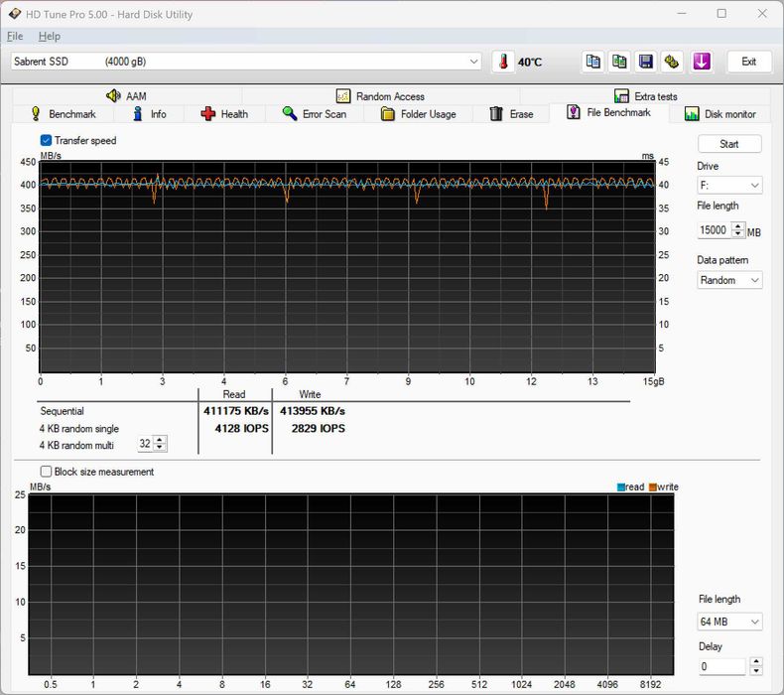Open the File menu
Image resolution: width=784 pixels, height=695 pixels.
click(x=15, y=36)
